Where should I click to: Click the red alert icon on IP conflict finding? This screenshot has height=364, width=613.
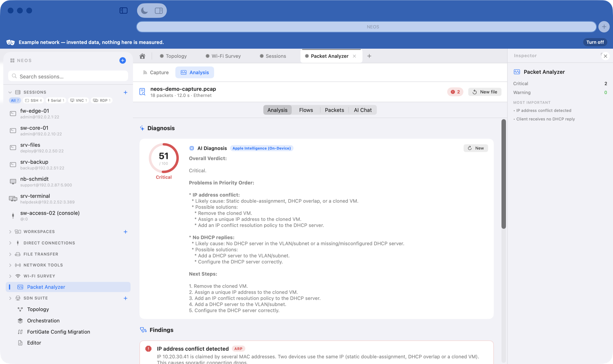(x=148, y=349)
